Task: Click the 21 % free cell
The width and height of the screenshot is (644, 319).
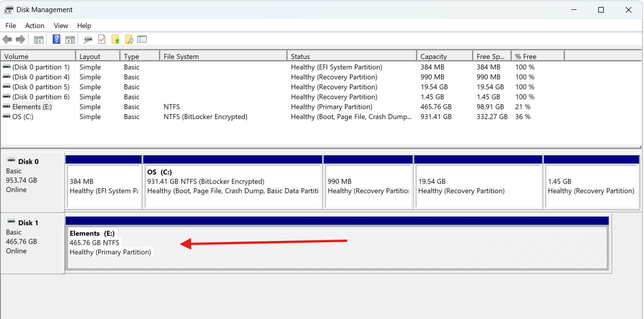Action: pyautogui.click(x=523, y=106)
